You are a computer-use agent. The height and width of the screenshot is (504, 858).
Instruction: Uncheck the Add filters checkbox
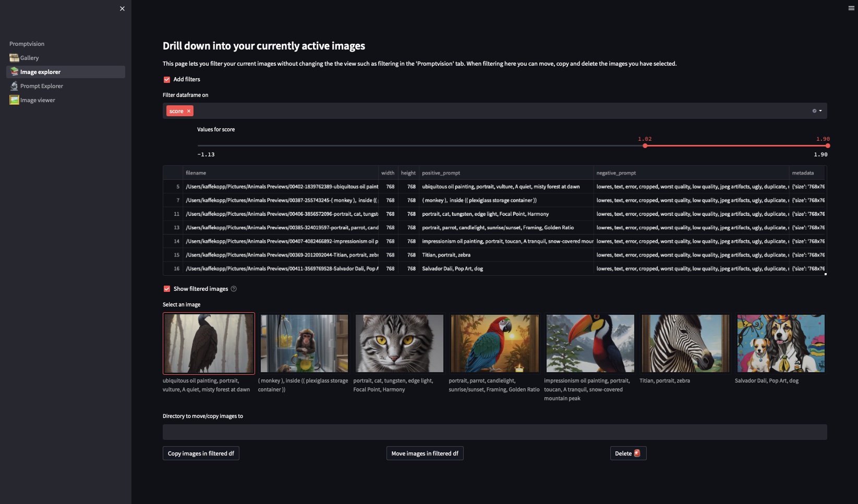[167, 79]
